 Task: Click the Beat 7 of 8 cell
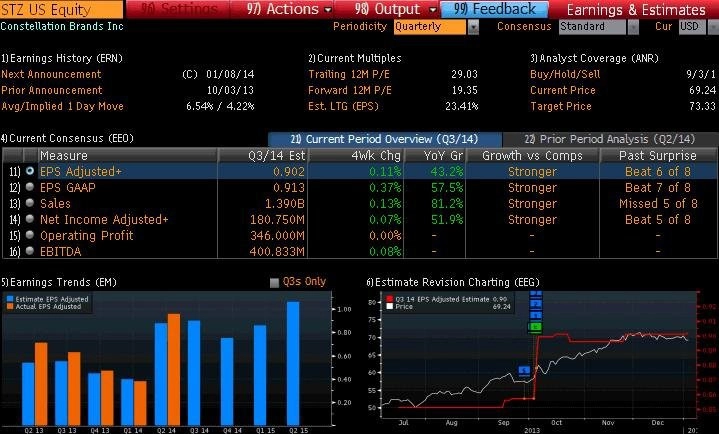658,188
